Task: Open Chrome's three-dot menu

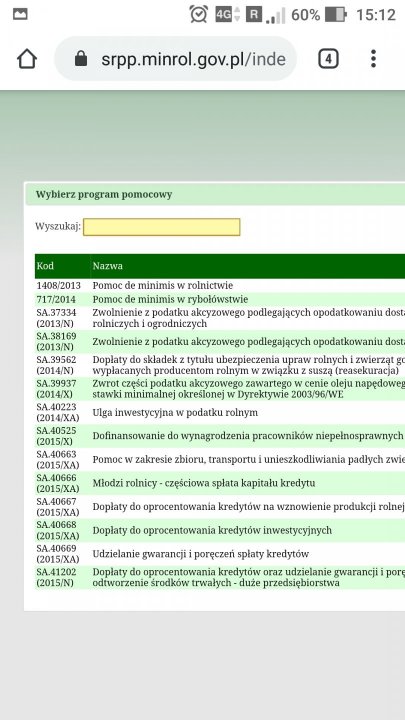Action: coord(373,59)
